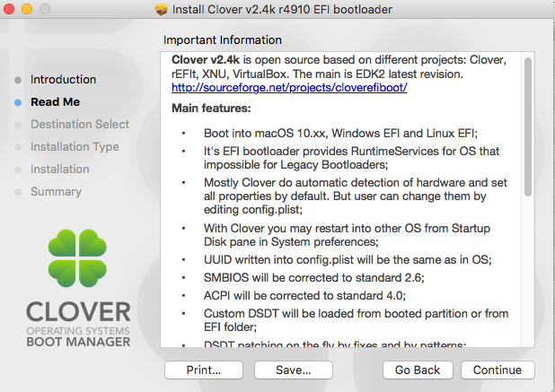Click the package icon in title bar
The image size is (555, 392).
(161, 9)
